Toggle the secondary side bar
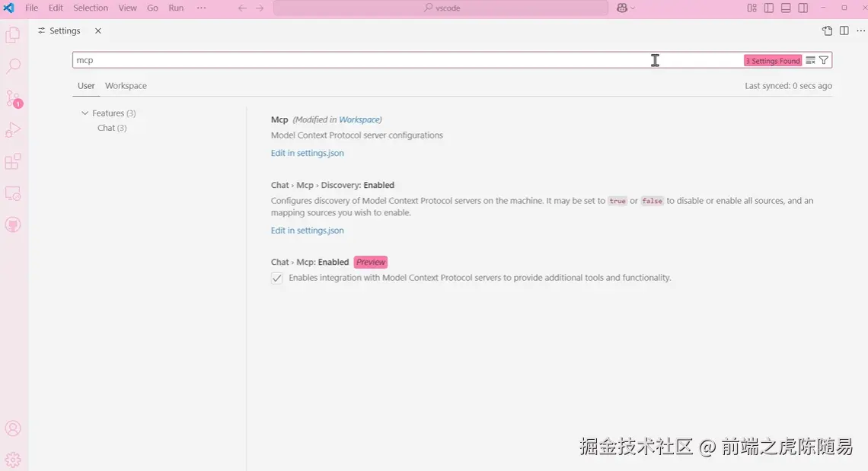 803,8
